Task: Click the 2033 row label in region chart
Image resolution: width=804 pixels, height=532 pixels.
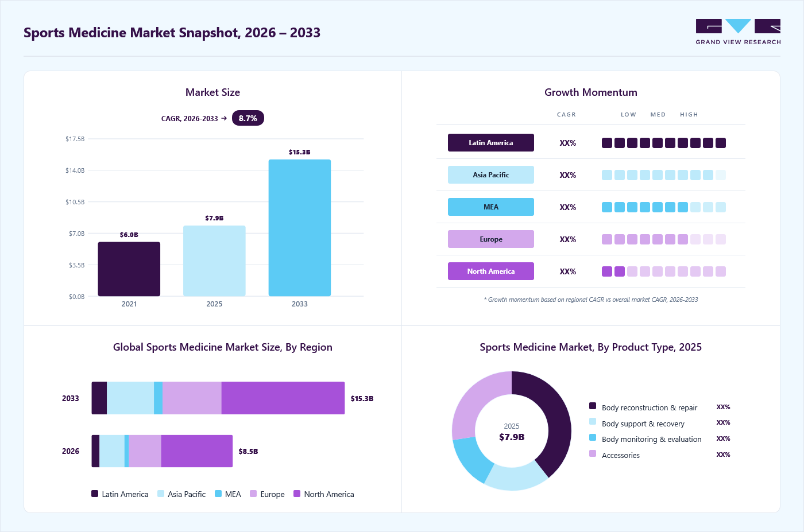Action: [71, 398]
